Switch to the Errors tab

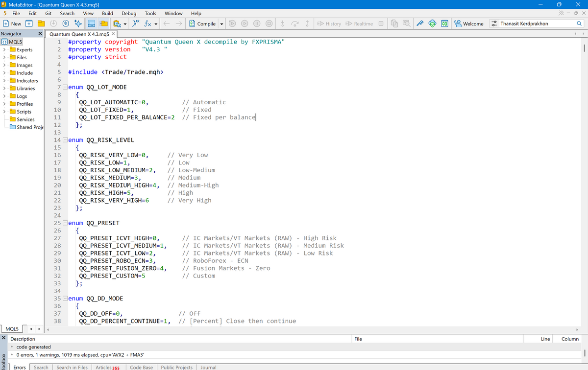(20, 367)
